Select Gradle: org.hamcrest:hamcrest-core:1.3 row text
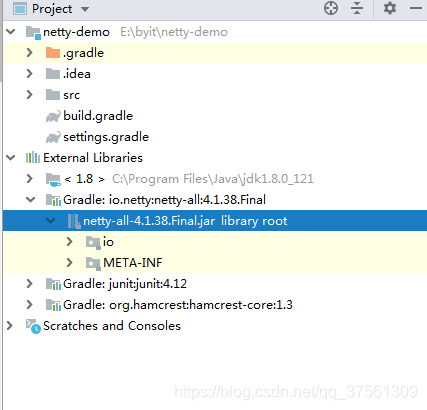This screenshot has width=427, height=410. click(178, 305)
